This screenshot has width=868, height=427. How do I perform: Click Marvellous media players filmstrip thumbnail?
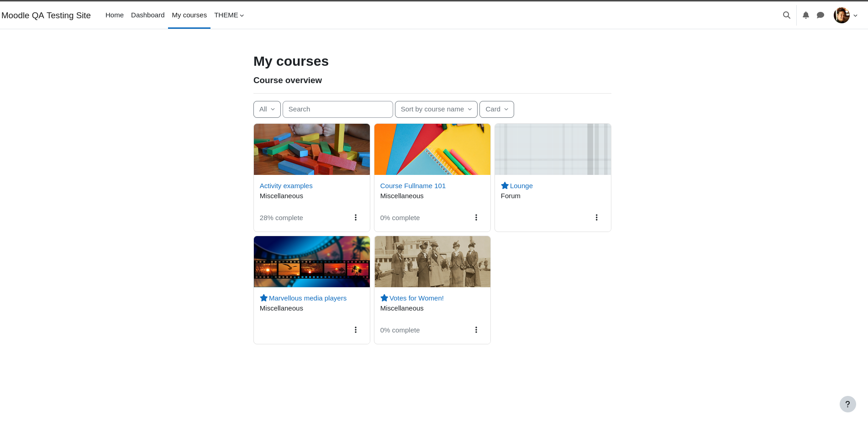[x=312, y=262]
